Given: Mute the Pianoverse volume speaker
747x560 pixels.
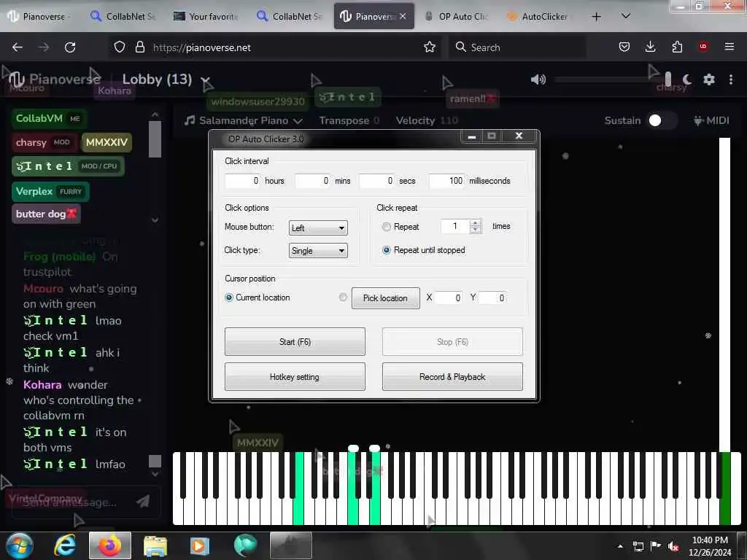Looking at the screenshot, I should [538, 79].
